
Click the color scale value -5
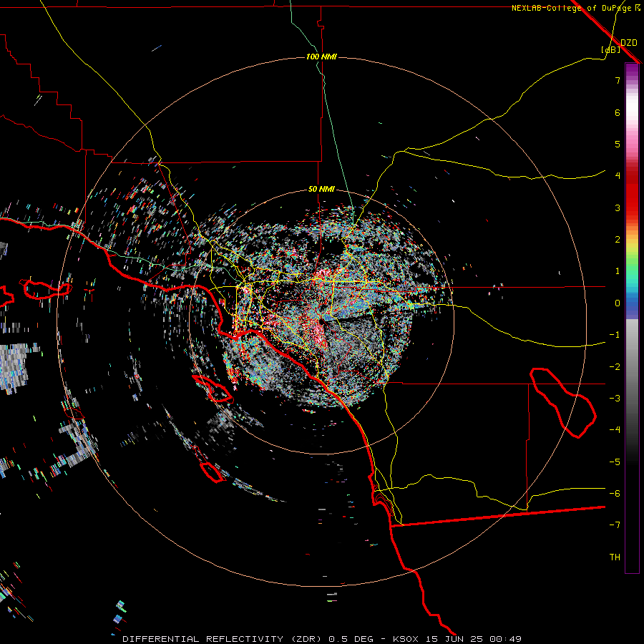tap(615, 462)
